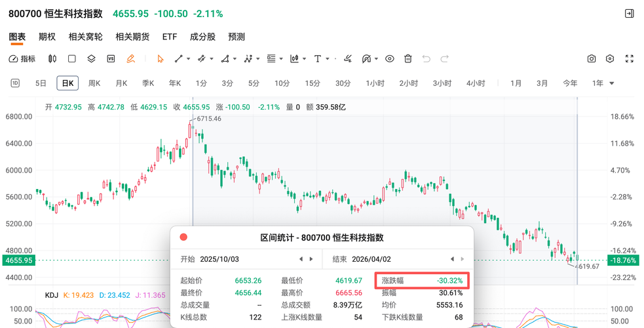The image size is (644, 328).
Task: Open the ETF tab
Action: (x=170, y=37)
